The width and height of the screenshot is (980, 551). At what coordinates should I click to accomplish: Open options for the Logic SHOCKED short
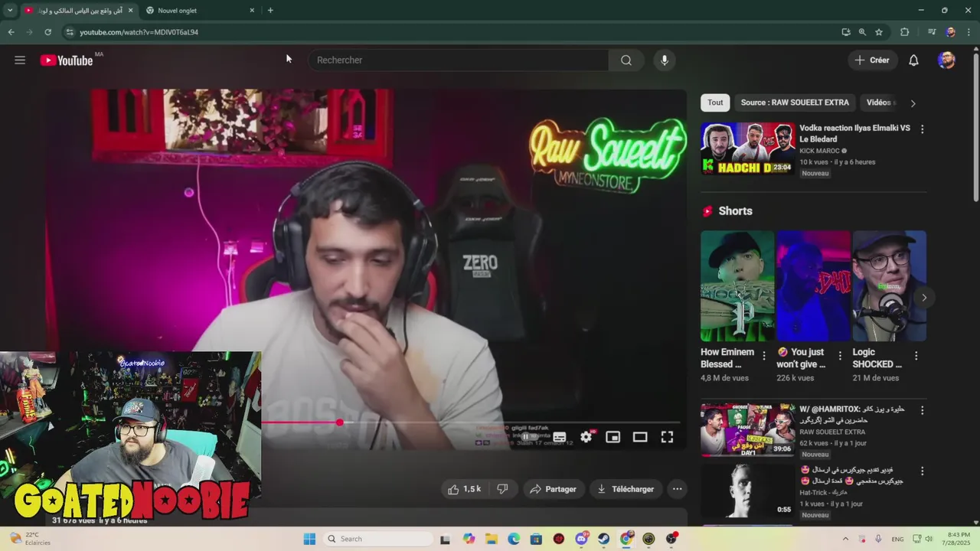pyautogui.click(x=916, y=356)
